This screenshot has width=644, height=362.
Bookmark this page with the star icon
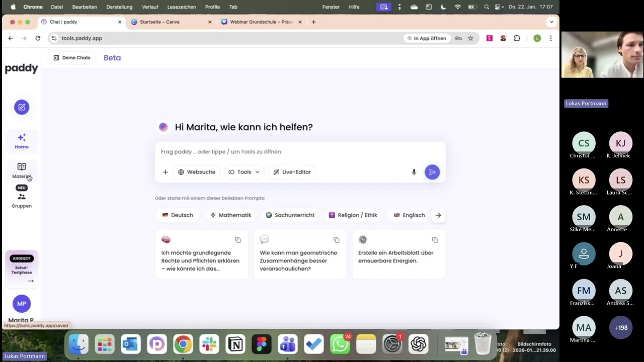click(x=470, y=38)
